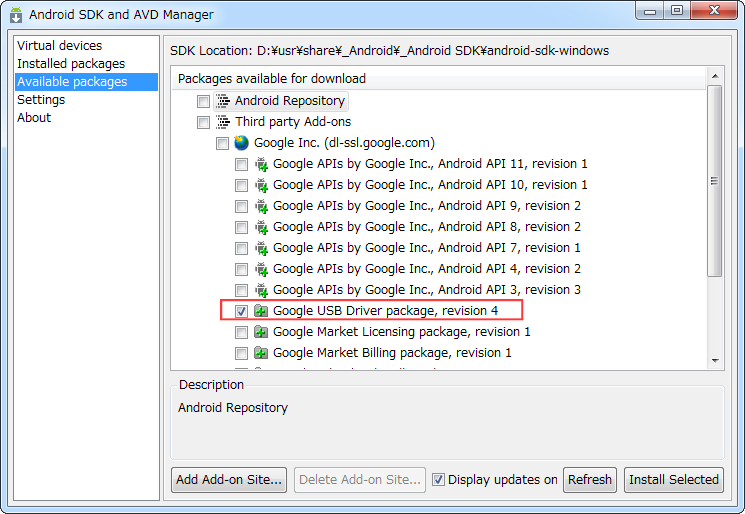Click the Google Market Licensing package icon
This screenshot has height=514, width=745.
click(261, 332)
